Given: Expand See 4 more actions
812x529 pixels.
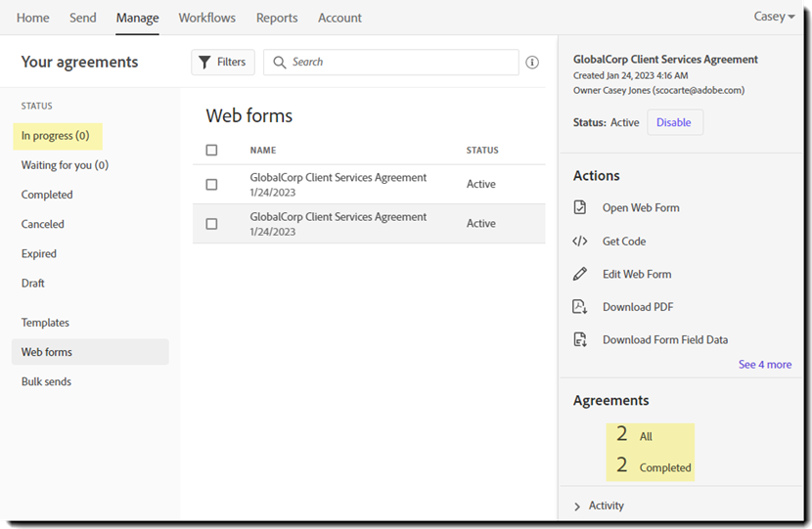Looking at the screenshot, I should (x=764, y=365).
